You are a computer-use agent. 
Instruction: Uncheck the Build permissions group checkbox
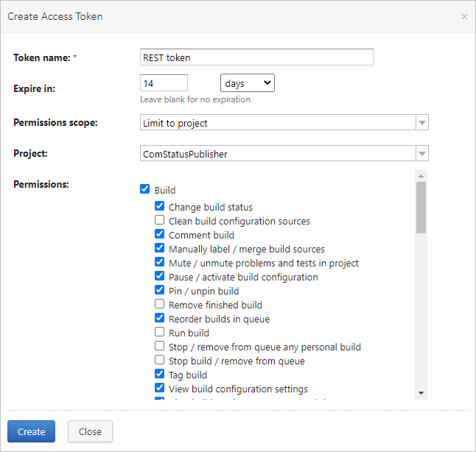[x=144, y=189]
